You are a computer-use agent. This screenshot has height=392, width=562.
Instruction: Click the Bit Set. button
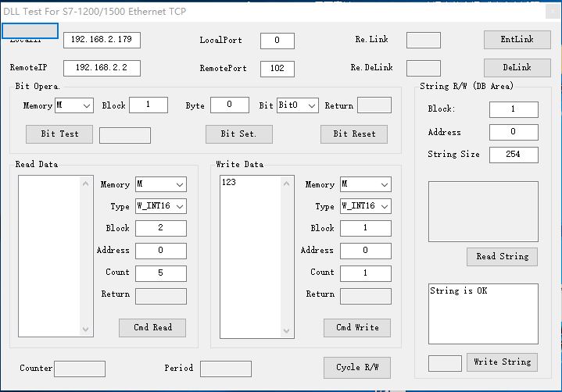[238, 134]
